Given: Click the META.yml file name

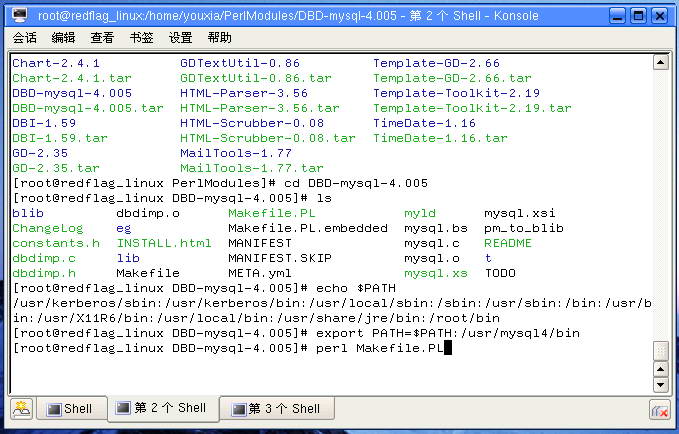Looking at the screenshot, I should pos(260,274).
